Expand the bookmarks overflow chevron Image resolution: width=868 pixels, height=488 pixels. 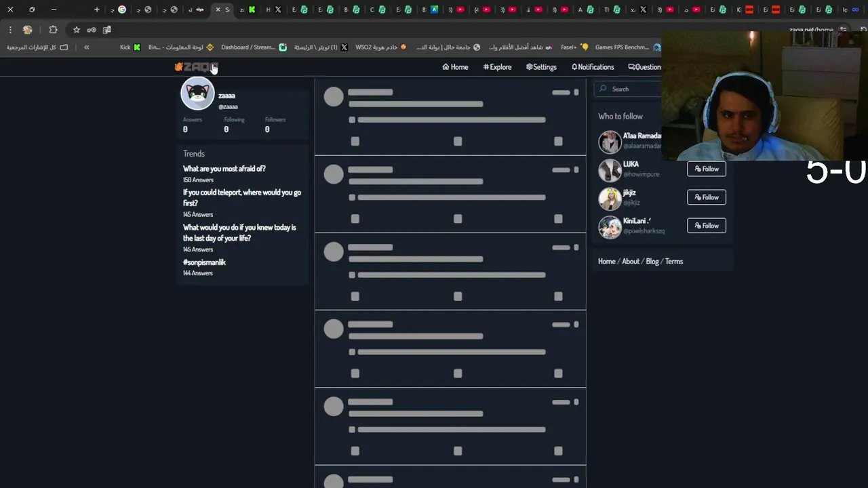(86, 47)
